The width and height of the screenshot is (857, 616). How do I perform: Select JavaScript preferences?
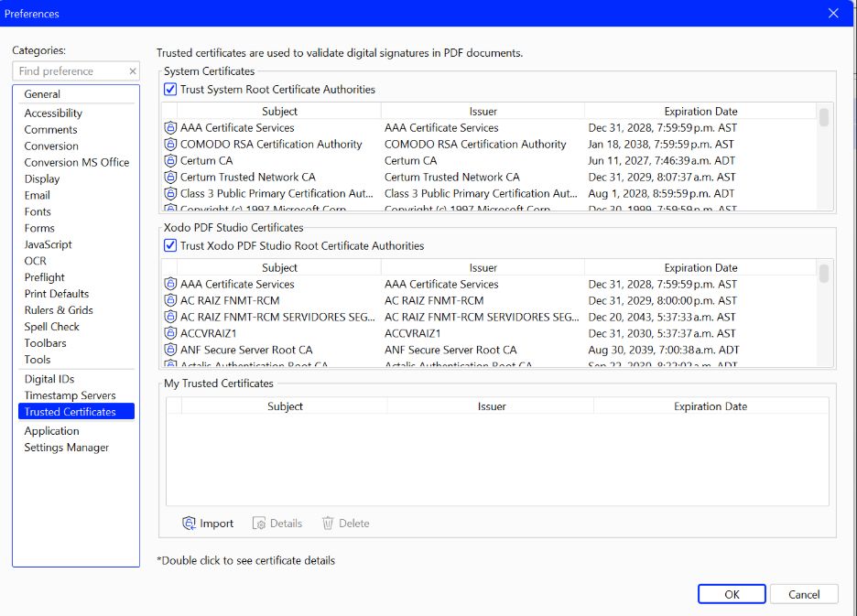76,244
